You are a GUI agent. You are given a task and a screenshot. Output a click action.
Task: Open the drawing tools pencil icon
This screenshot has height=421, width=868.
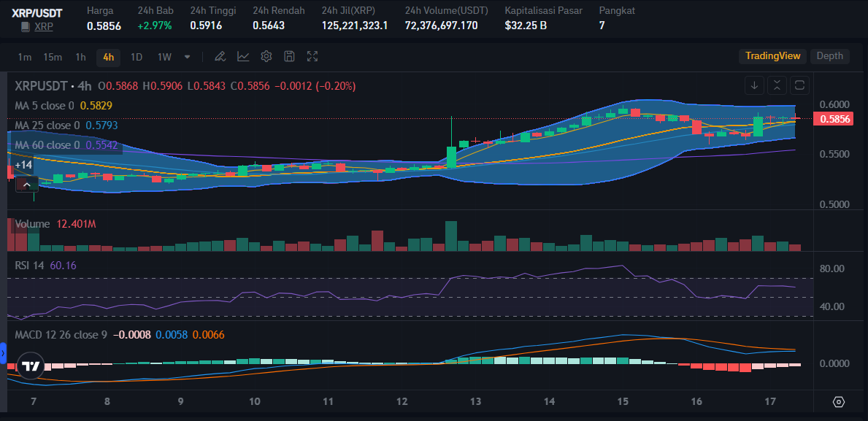point(220,56)
